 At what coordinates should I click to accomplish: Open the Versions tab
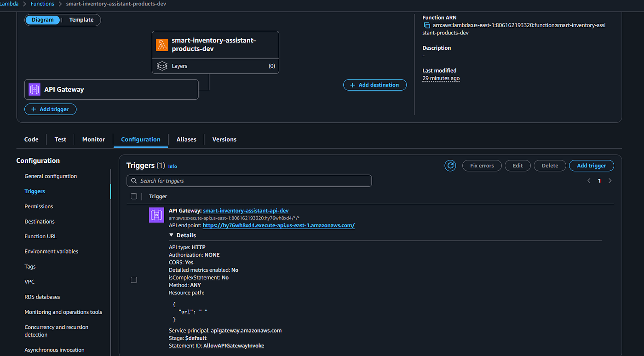coord(224,139)
